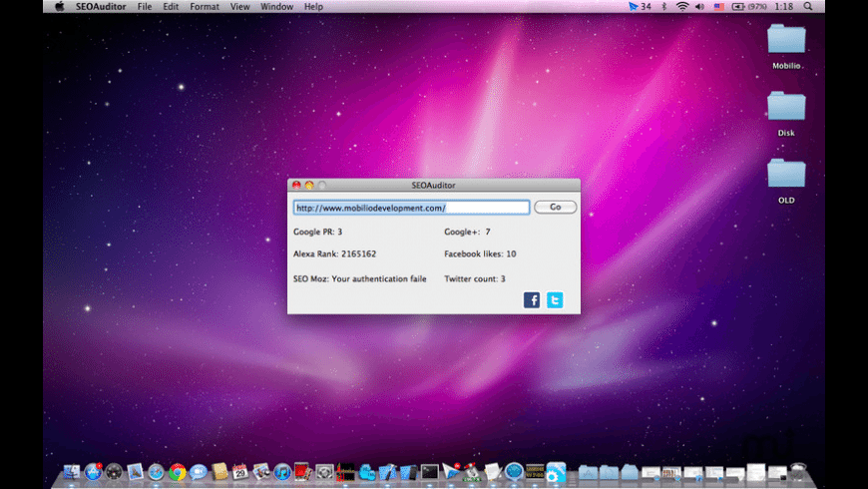Open the Trash in the dock
The width and height of the screenshot is (868, 489).
coord(798,472)
